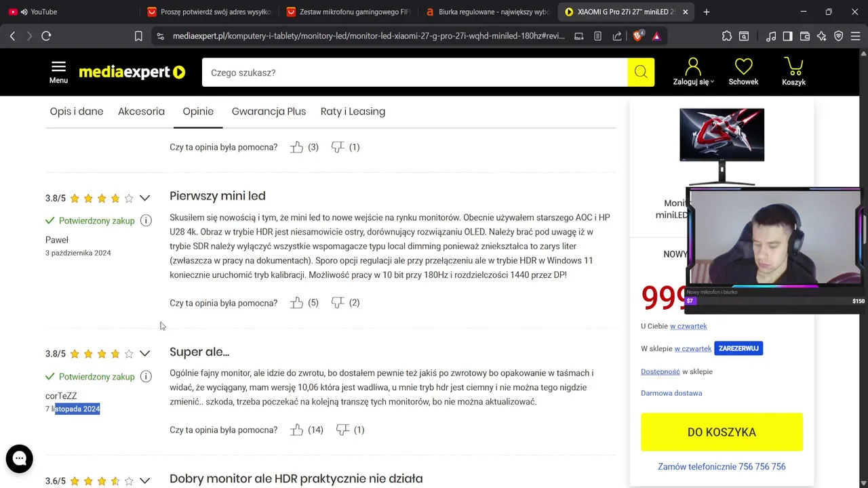Click the W sklepie w czwartek link
Screen dimensions: 868x488
[x=693, y=348]
